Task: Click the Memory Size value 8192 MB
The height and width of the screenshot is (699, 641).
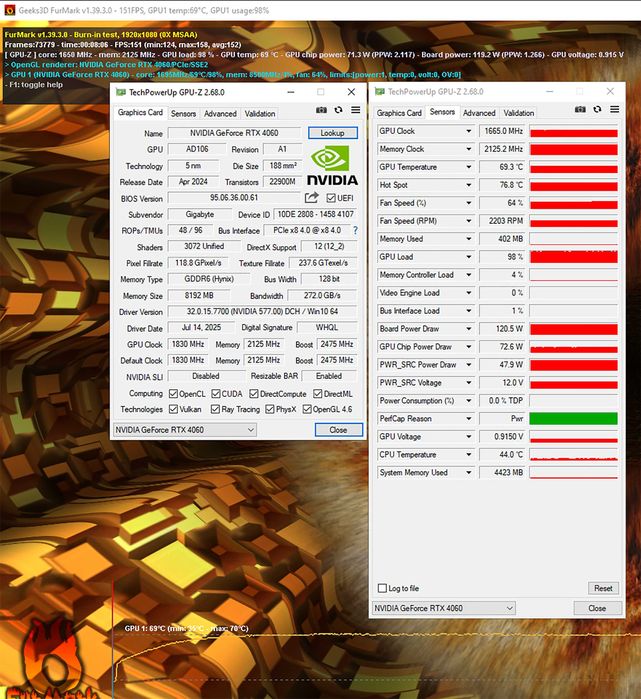Action: point(199,296)
